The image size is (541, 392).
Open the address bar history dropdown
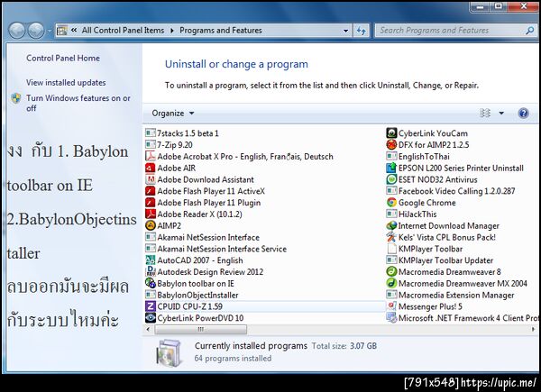coord(345,31)
